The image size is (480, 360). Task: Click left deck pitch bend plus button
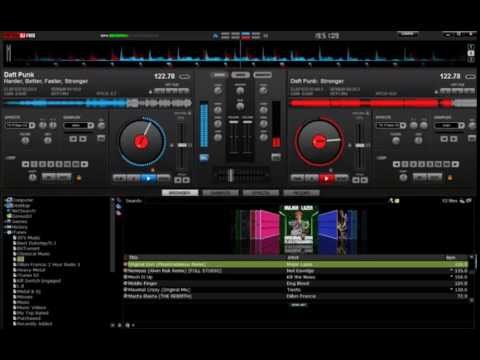pos(186,180)
